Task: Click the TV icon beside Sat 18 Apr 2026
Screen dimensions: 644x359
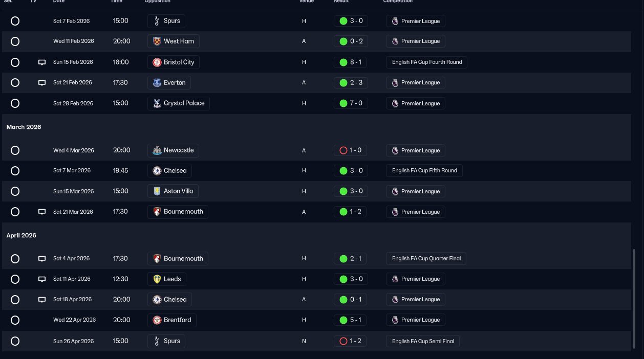Action: pos(42,300)
